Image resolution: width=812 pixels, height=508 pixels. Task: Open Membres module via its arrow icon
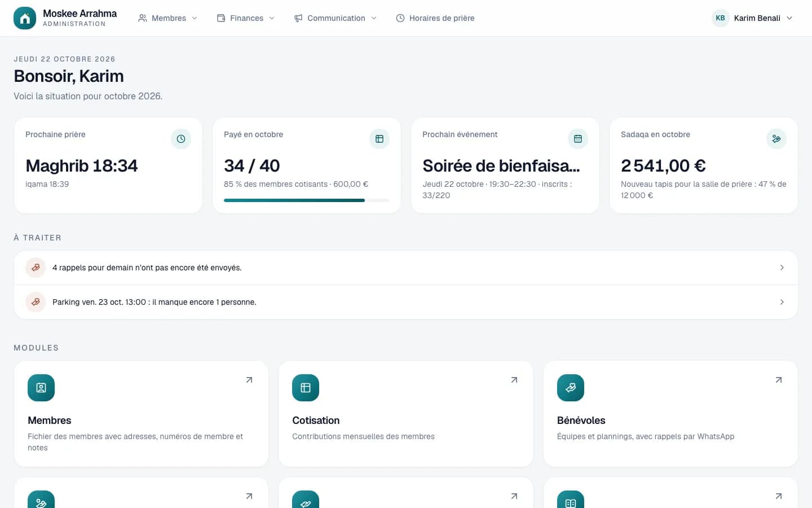249,380
